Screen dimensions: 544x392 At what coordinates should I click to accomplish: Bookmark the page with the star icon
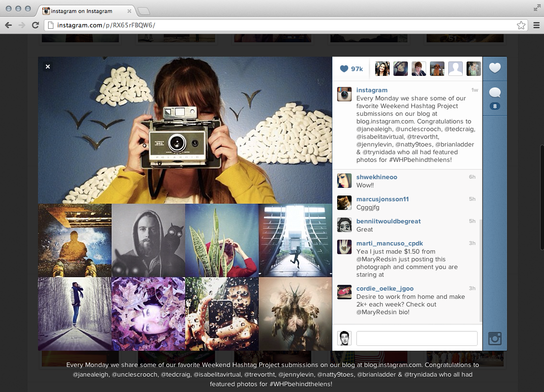[521, 25]
